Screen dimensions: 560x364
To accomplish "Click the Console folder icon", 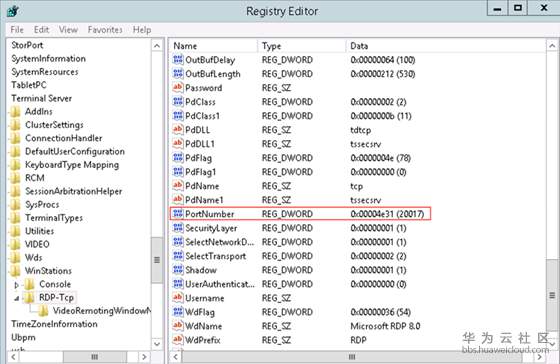I will (29, 284).
